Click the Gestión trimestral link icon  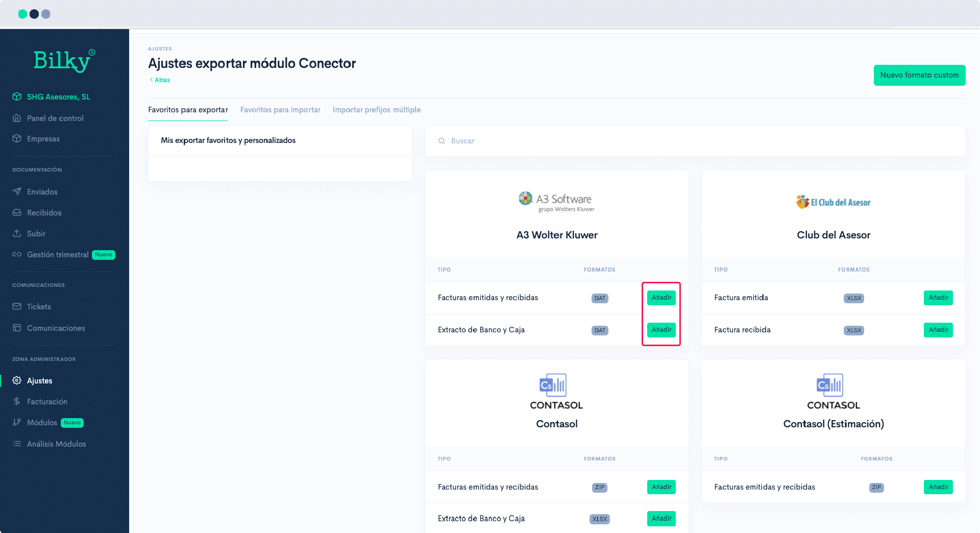17,254
